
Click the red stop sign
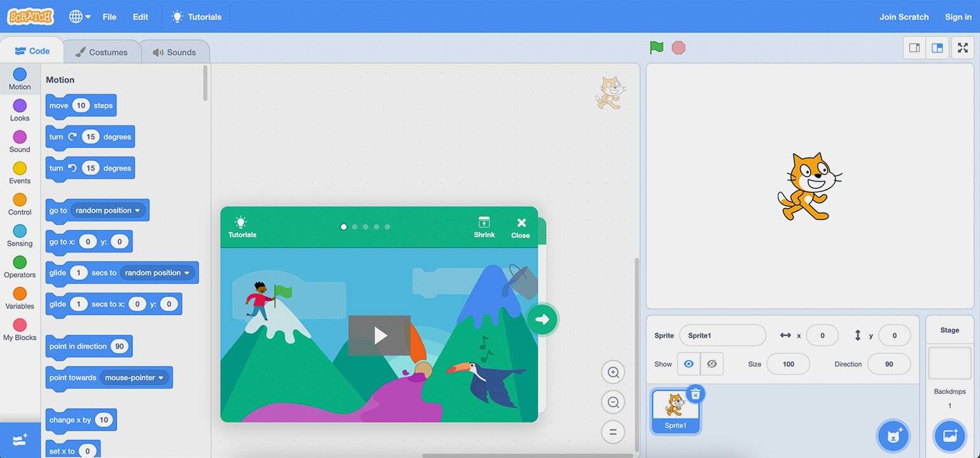pyautogui.click(x=678, y=48)
